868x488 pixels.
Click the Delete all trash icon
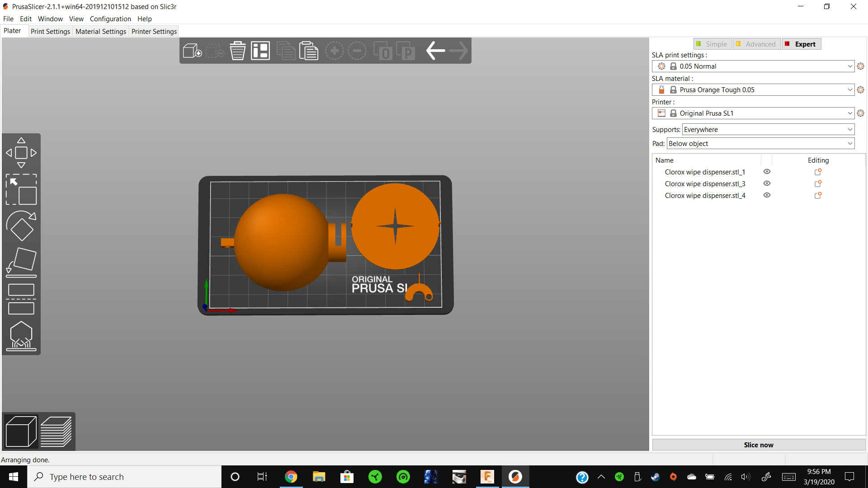237,51
